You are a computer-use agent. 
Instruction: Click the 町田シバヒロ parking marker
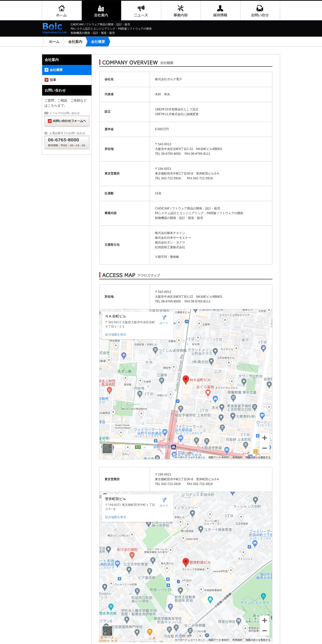(170, 607)
